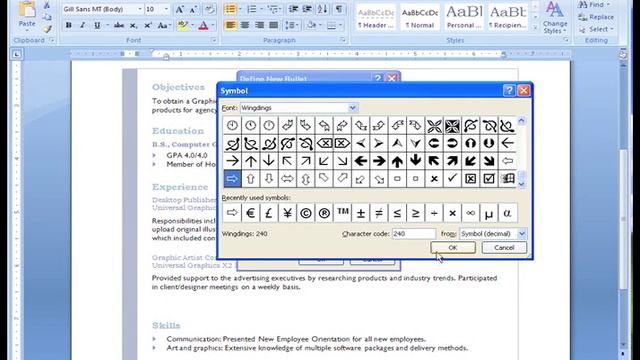Viewport: 640px width, 360px height.
Task: Select the trademark TM recent symbol
Action: coord(342,213)
